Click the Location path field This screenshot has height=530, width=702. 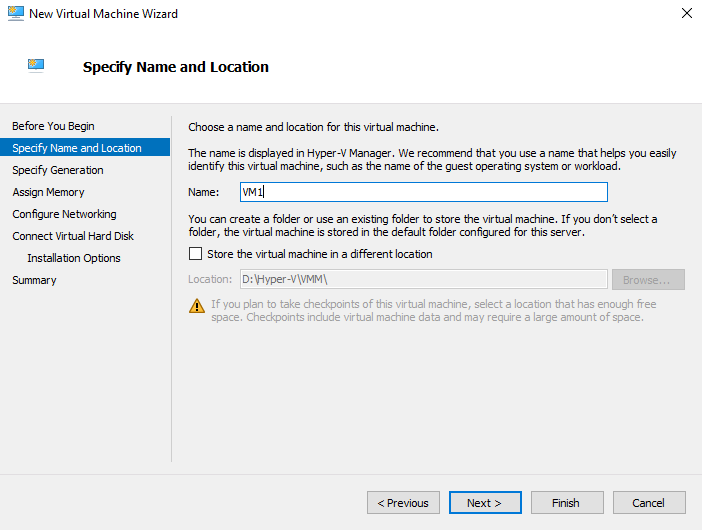(x=423, y=279)
